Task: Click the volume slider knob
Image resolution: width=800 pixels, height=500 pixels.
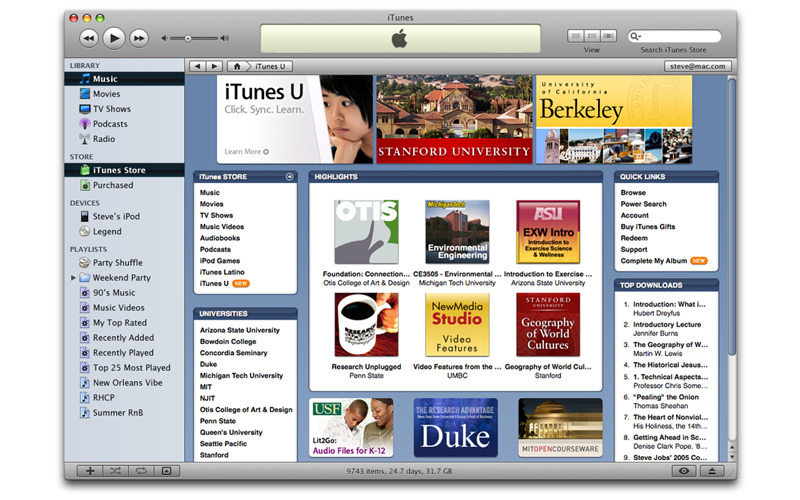Action: 188,38
